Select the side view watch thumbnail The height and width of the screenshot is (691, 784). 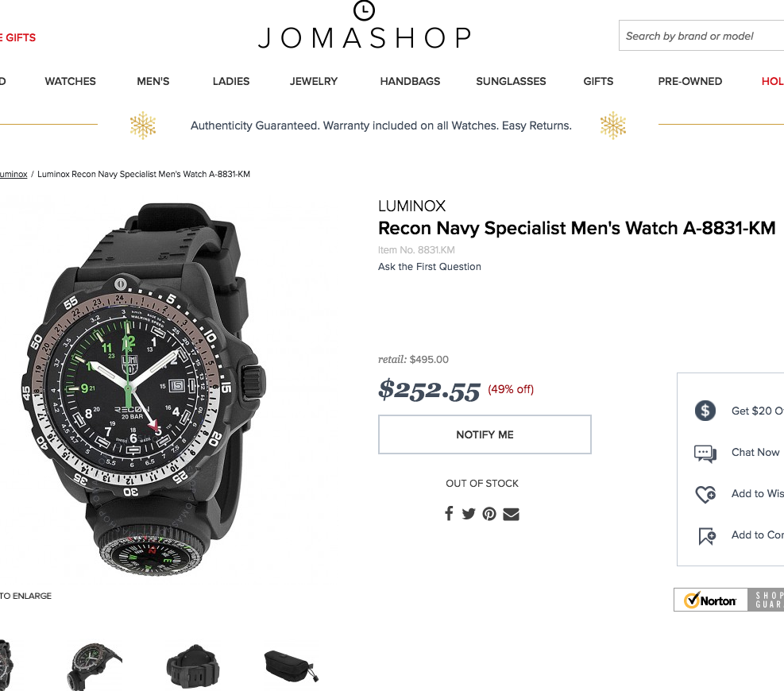[x=95, y=666]
